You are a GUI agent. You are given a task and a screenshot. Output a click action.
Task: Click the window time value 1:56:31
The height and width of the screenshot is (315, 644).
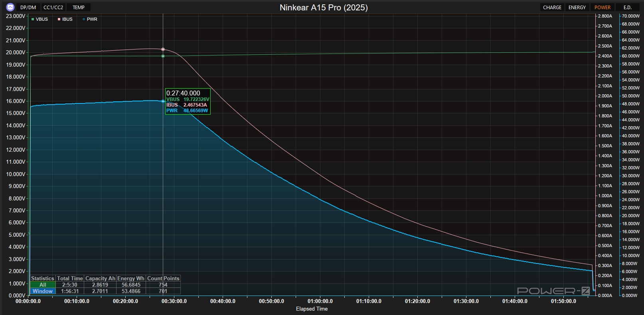tap(70, 291)
